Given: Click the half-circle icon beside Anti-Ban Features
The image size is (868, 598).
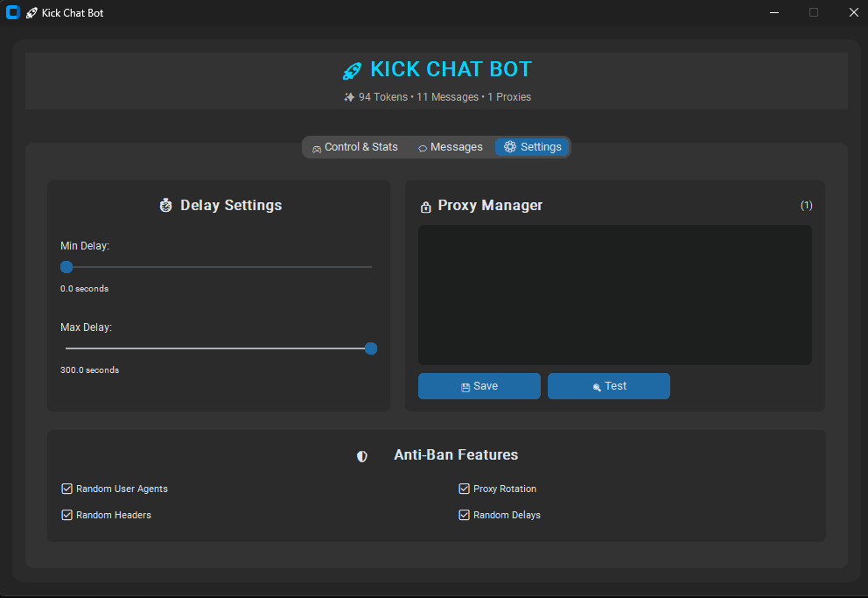Looking at the screenshot, I should click(x=362, y=456).
